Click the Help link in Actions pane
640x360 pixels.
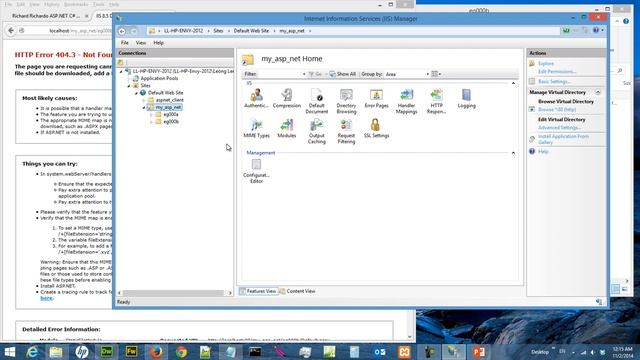pyautogui.click(x=543, y=151)
